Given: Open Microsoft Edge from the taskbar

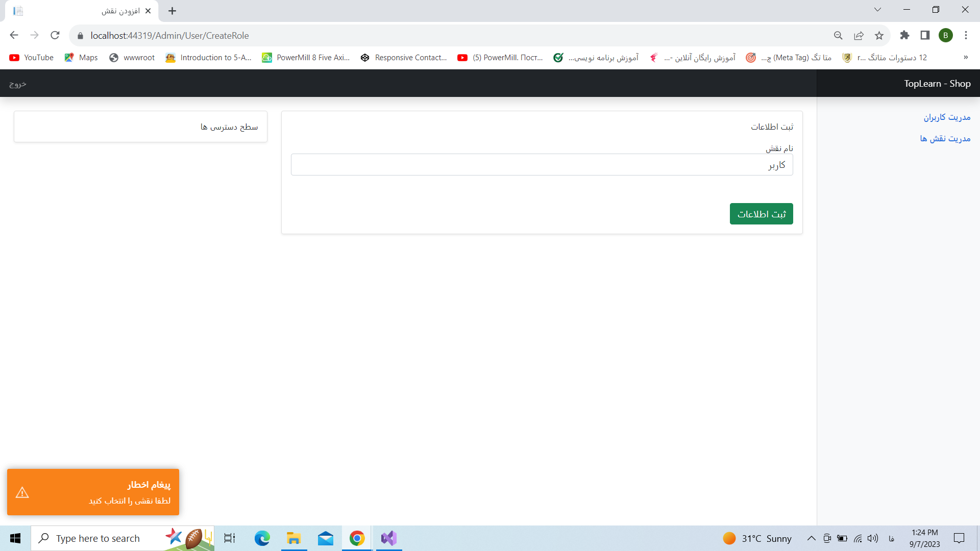Looking at the screenshot, I should [x=262, y=538].
